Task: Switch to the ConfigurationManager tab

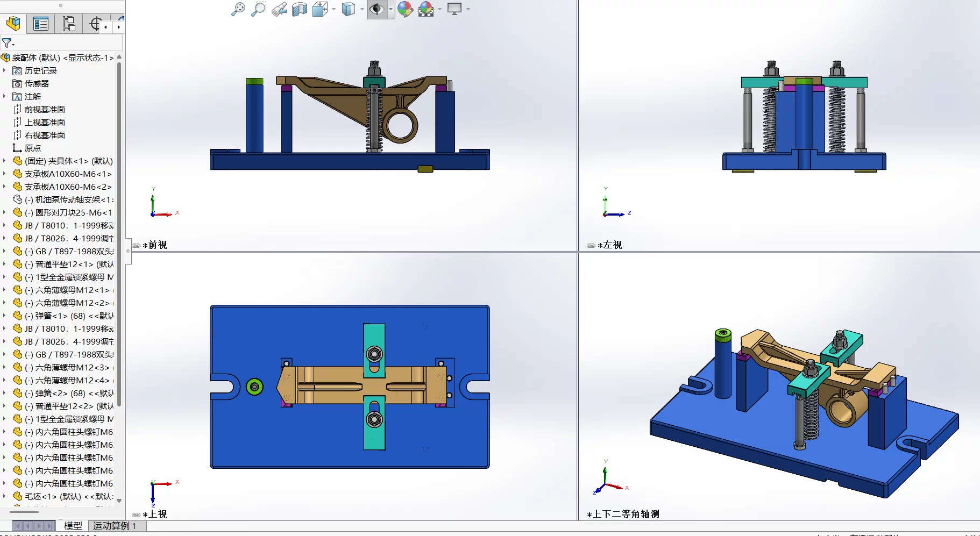Action: pos(69,24)
